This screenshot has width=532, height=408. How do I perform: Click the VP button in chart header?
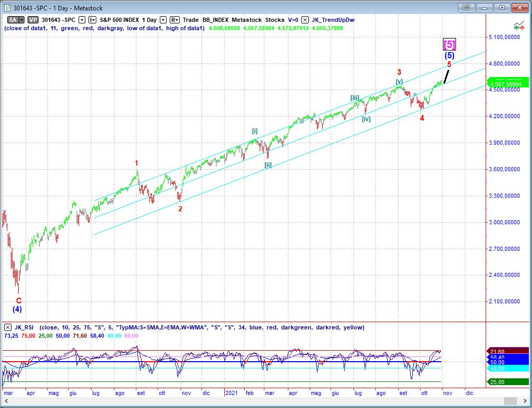point(33,20)
